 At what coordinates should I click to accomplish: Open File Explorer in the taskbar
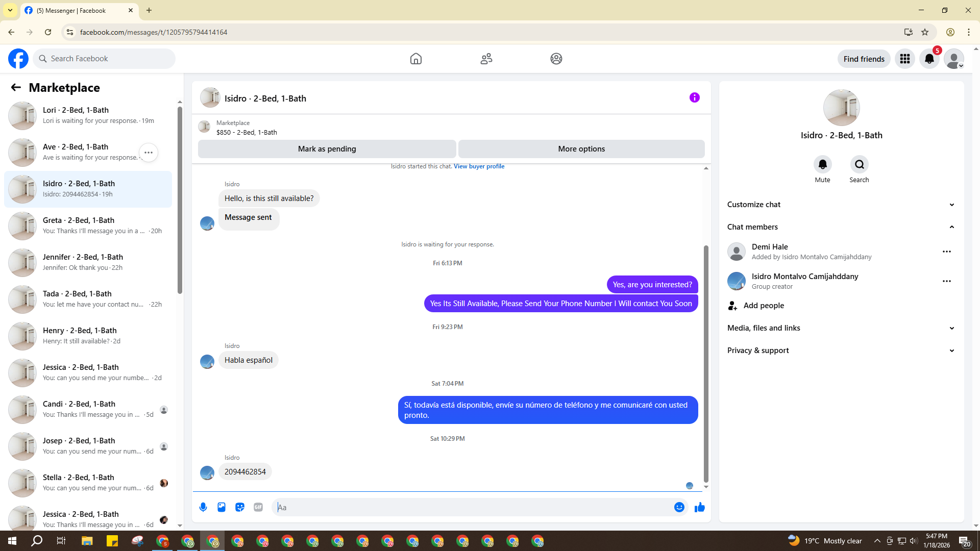click(87, 541)
